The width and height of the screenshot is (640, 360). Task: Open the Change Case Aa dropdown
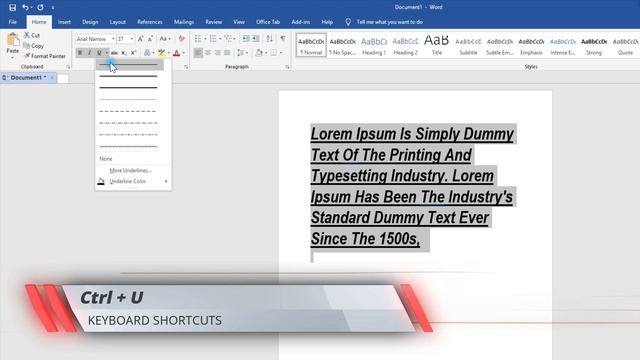click(165, 39)
